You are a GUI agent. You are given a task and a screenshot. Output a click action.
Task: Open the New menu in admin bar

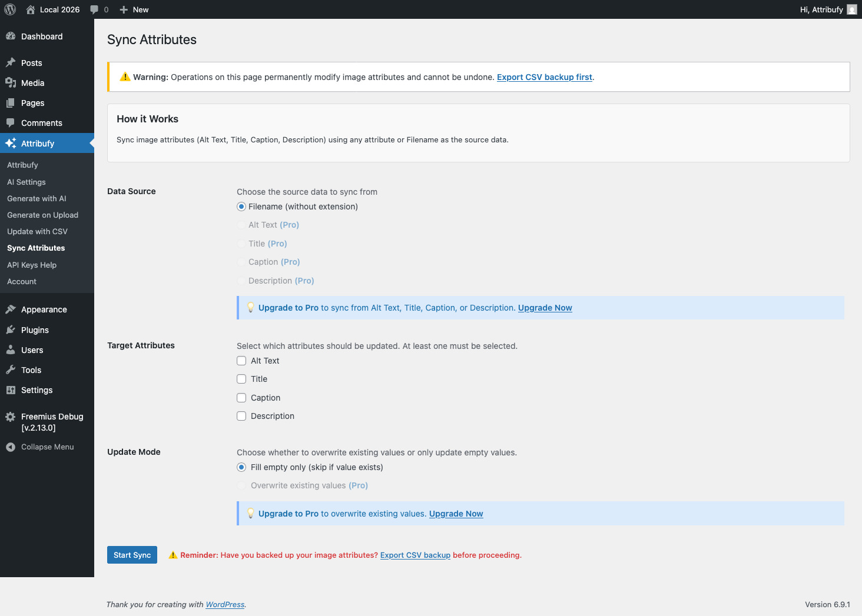tap(134, 9)
